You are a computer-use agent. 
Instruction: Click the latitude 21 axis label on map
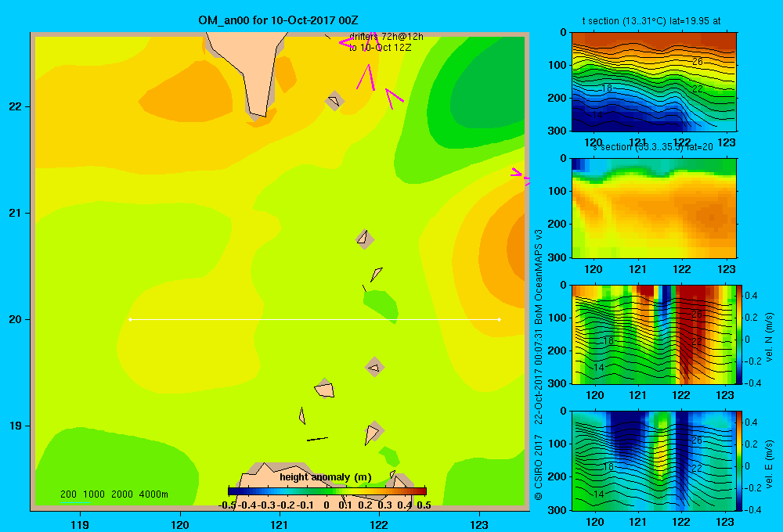[x=15, y=213]
